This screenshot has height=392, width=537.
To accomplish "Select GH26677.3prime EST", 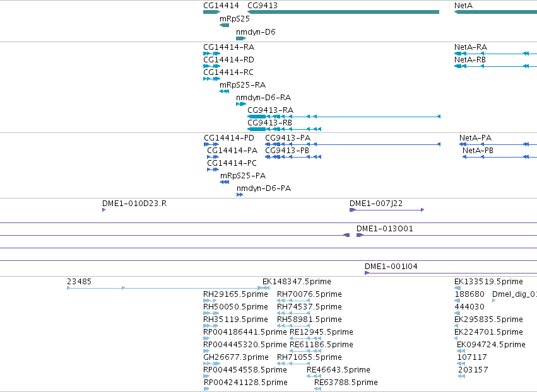I will click(235, 357).
